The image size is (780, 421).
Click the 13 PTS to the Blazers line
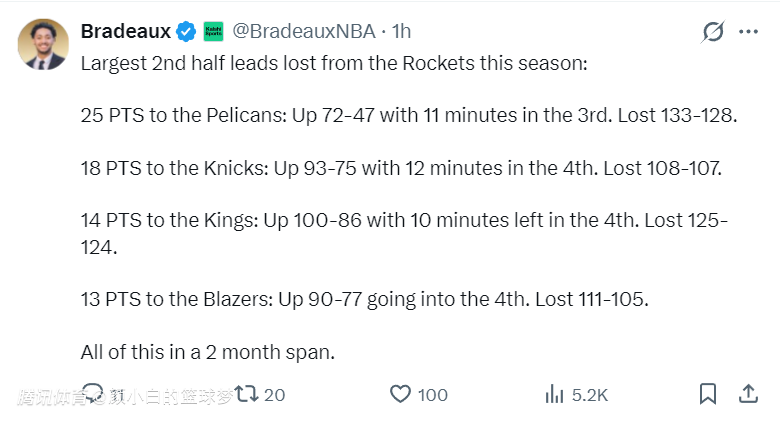tap(364, 299)
